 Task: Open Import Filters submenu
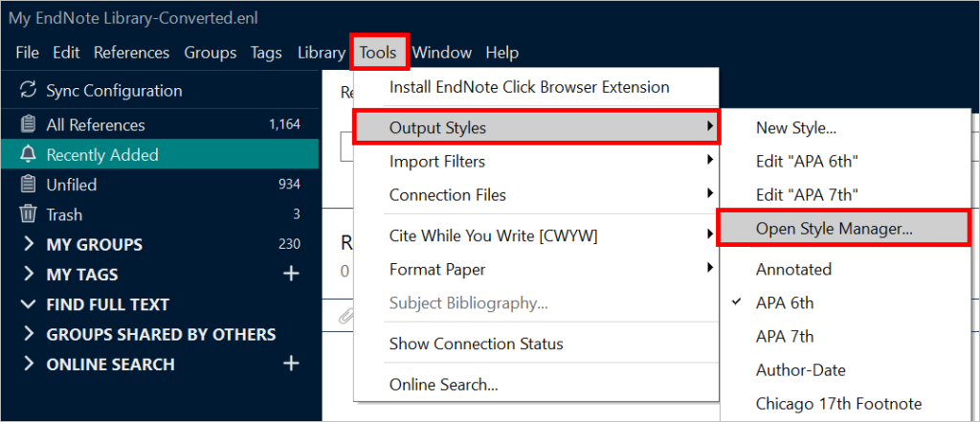536,162
